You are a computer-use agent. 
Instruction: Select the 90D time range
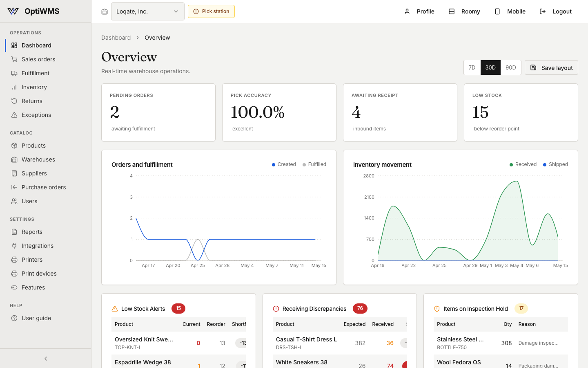pos(511,67)
